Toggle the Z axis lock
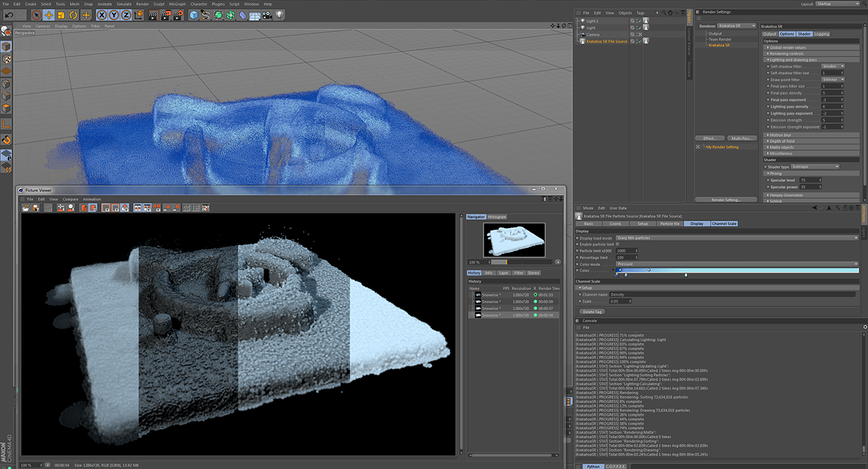 point(126,14)
